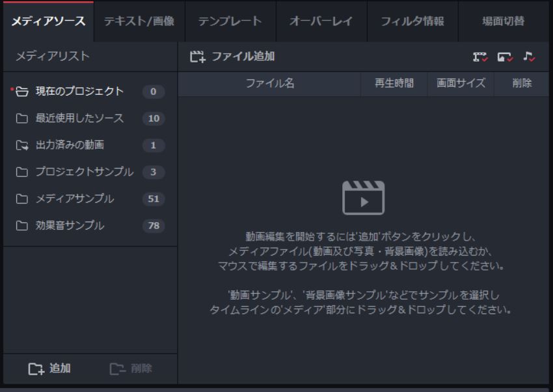Click the export folder icon beside 出力済みの動画

pyautogui.click(x=22, y=146)
